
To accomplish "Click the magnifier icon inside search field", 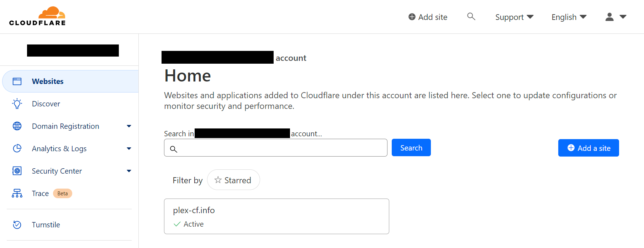I will click(x=174, y=149).
